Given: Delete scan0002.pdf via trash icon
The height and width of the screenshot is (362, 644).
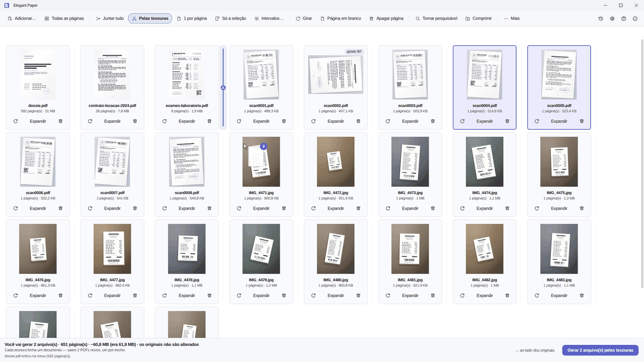Looking at the screenshot, I should point(358,121).
